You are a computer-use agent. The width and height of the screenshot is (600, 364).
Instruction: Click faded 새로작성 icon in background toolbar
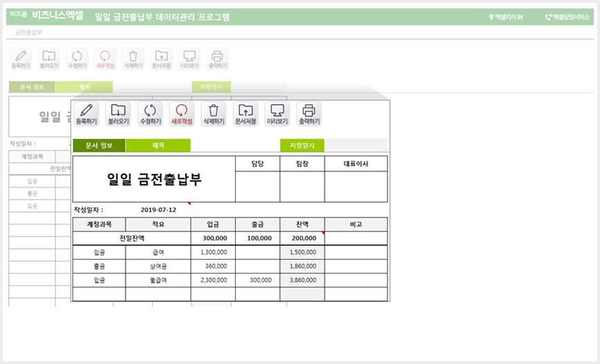coord(105,59)
